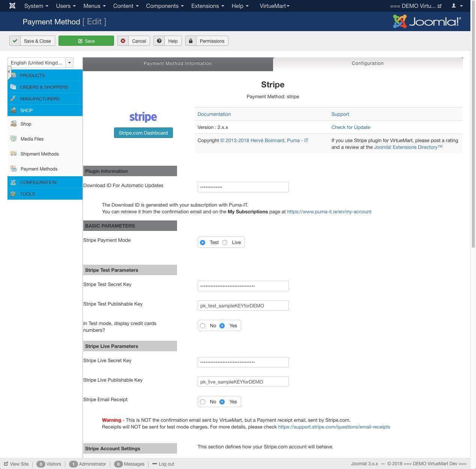Image resolution: width=476 pixels, height=469 pixels.
Task: Open the Components dropdown menu
Action: click(165, 6)
